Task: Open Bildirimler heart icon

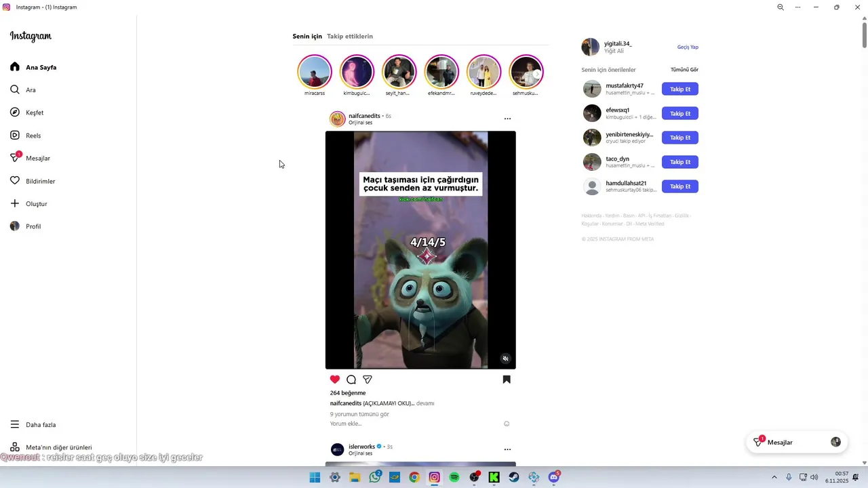Action: 15,181
